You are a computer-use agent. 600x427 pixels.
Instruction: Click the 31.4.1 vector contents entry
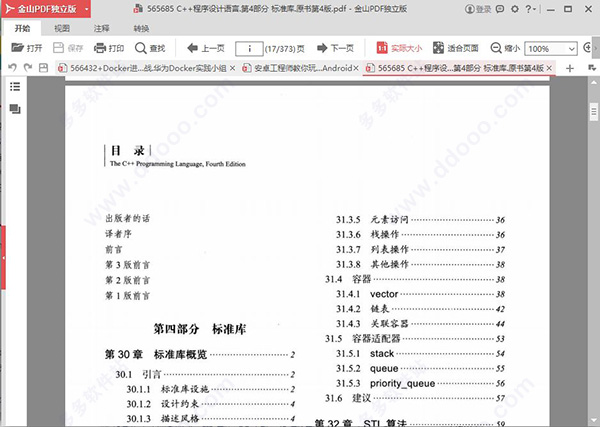421,294
